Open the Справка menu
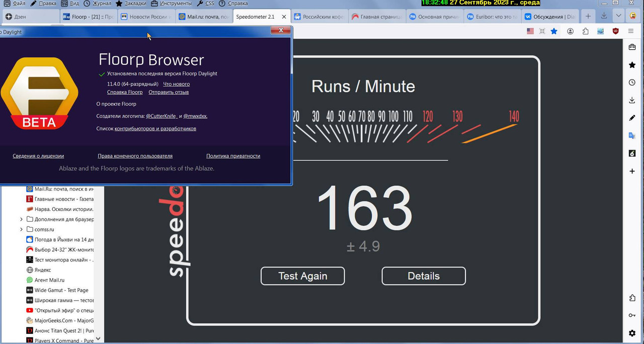644x344 pixels. click(233, 3)
